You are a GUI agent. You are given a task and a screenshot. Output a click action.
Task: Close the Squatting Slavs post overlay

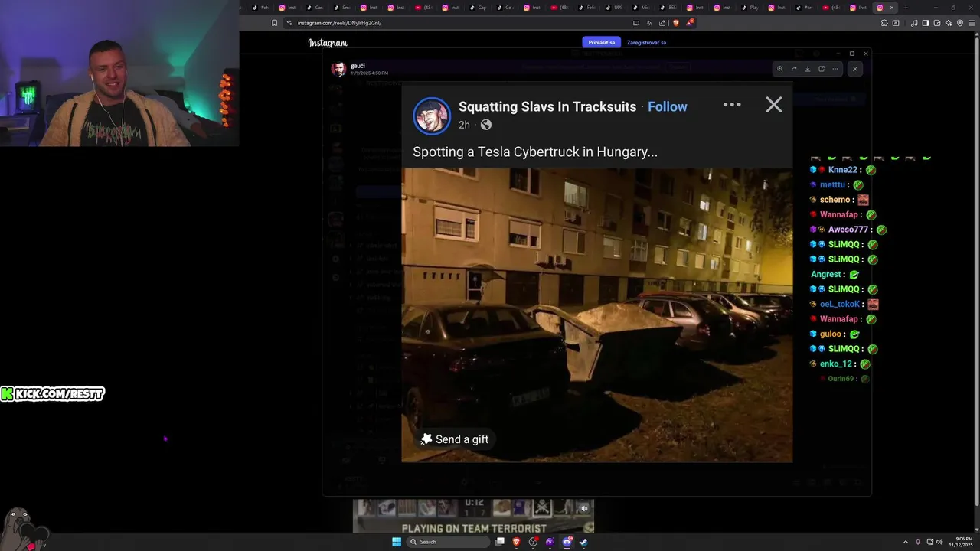[773, 105]
